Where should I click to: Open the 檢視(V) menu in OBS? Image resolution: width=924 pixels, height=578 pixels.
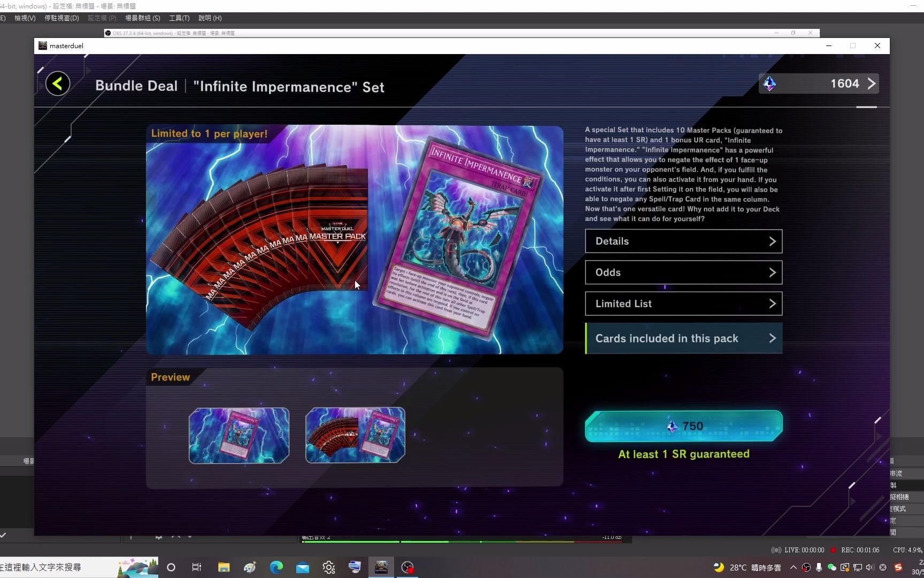coord(25,18)
